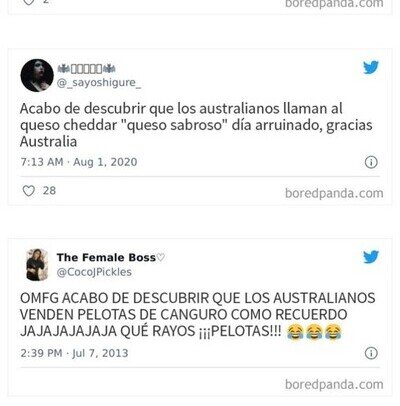The width and height of the screenshot is (400, 406).
Task: Like the cheddar cheese tweet with heart
Action: (x=29, y=191)
